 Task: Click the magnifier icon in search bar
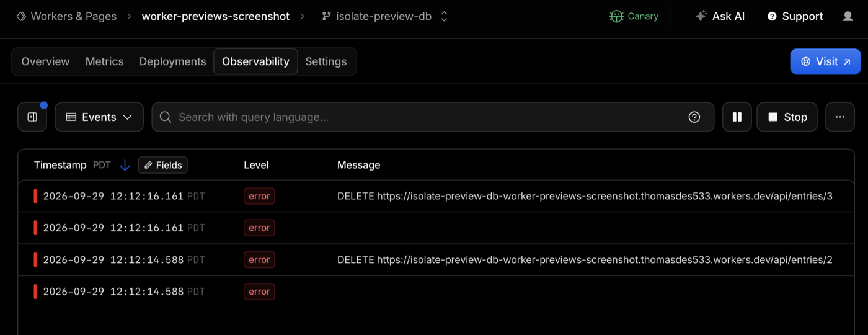pos(166,117)
